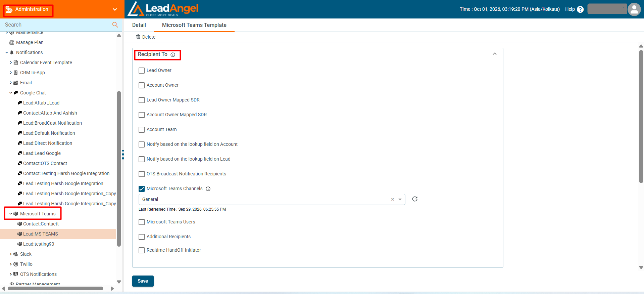Expand the Administration module dropdown chevron
644x294 pixels.
tap(115, 9)
